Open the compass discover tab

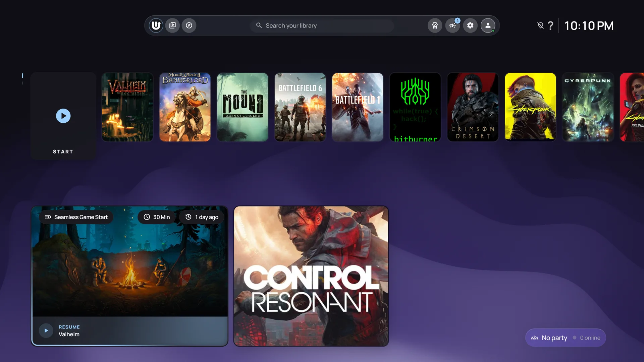[189, 25]
